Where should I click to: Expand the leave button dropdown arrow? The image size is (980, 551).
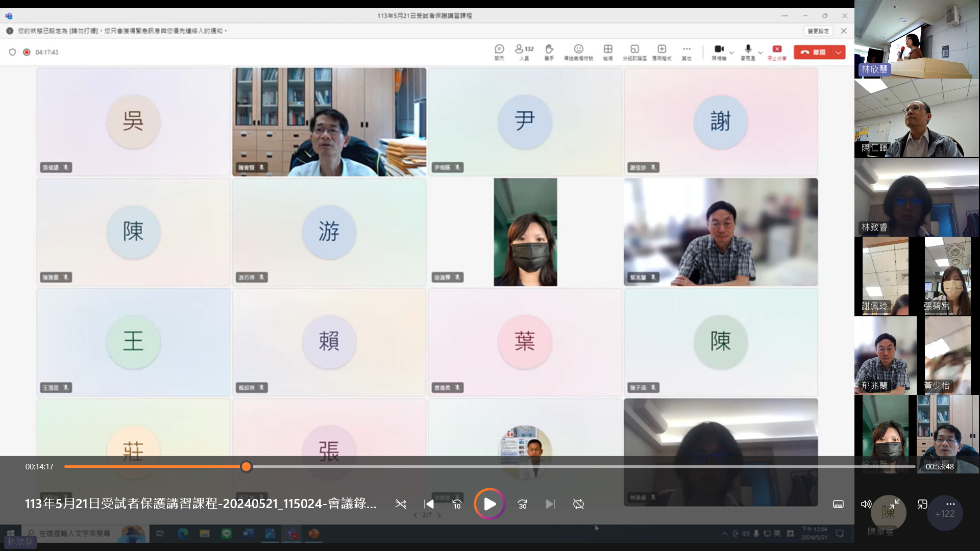click(839, 52)
